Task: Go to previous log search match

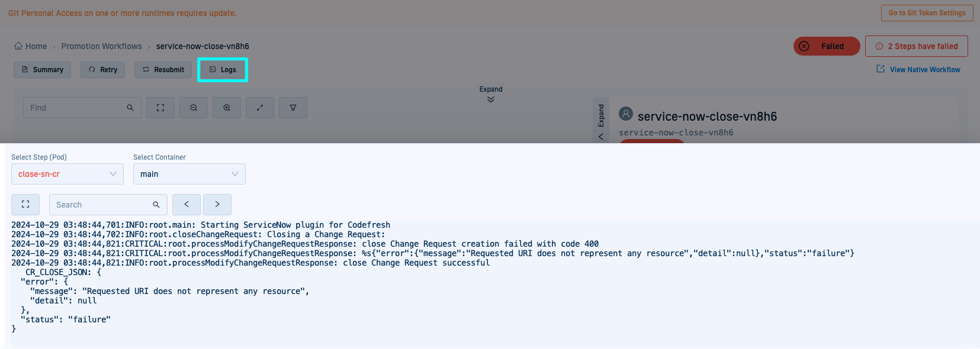Action: [x=187, y=205]
